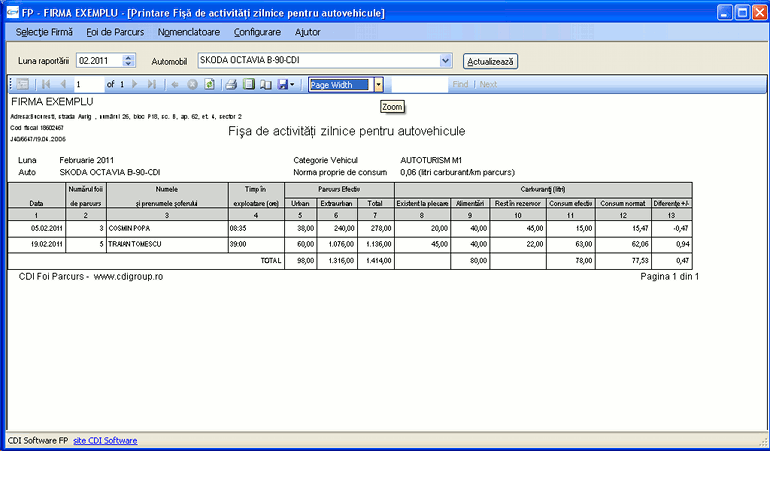The width and height of the screenshot is (770, 501).
Task: Click exploitation time value 08:35
Action: [238, 228]
